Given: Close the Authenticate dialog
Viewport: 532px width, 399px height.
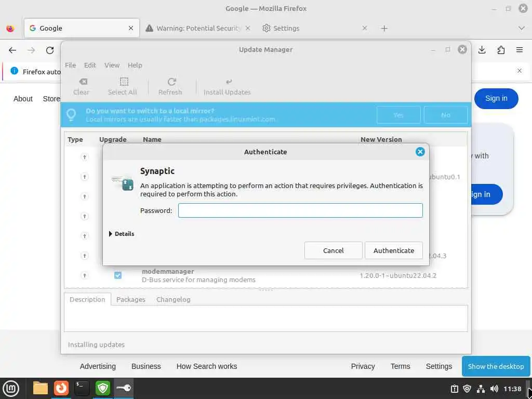Looking at the screenshot, I should click(420, 152).
